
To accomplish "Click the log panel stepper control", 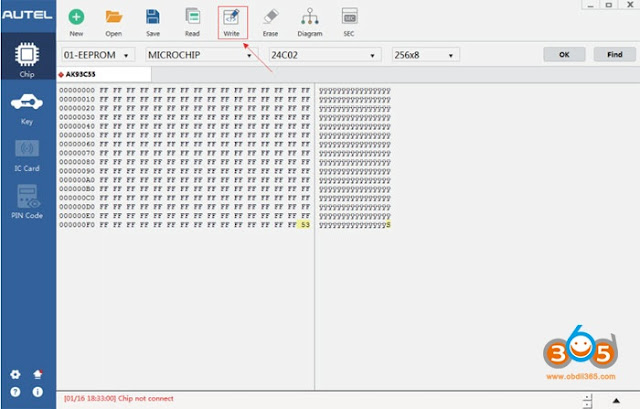I will click(x=587, y=400).
